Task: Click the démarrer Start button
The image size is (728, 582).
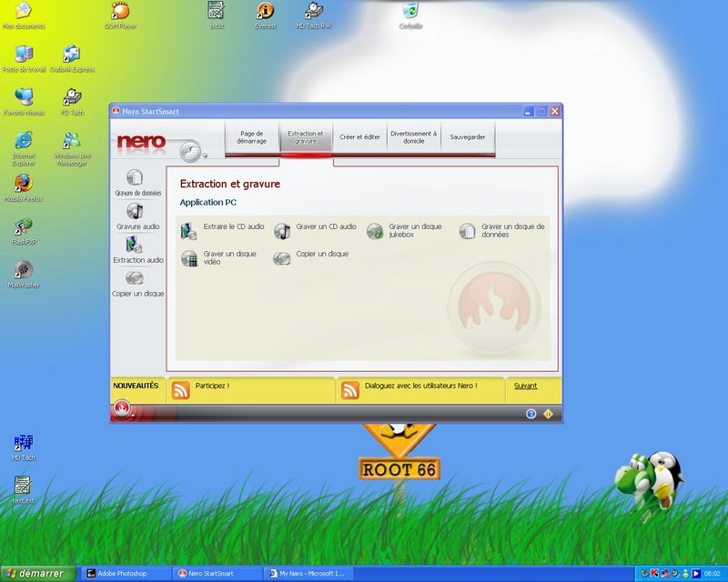Action: pos(38,574)
